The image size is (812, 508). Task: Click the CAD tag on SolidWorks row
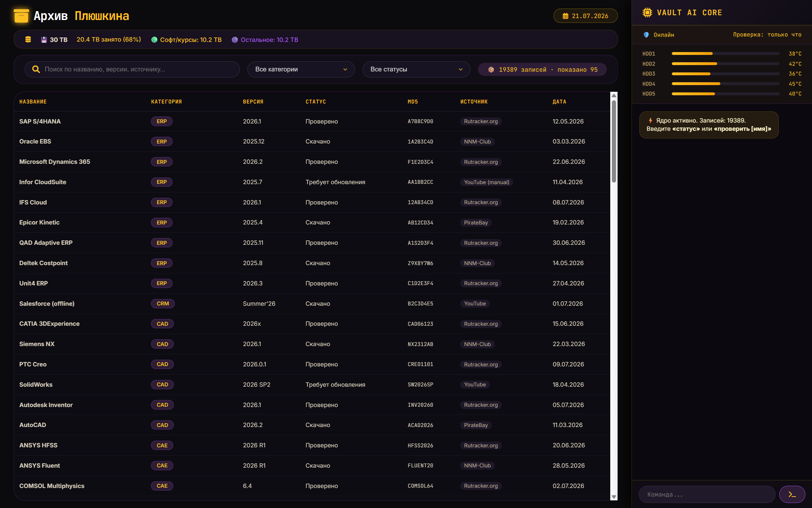(162, 384)
